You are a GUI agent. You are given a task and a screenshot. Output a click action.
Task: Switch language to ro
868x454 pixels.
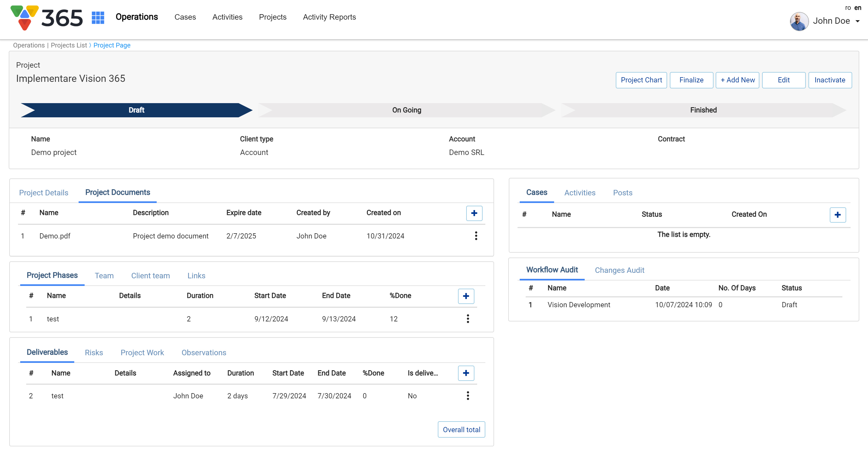click(848, 8)
